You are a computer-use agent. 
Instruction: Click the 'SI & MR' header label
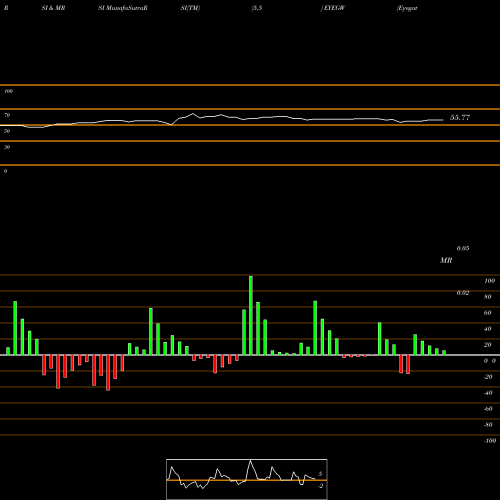(53, 8)
